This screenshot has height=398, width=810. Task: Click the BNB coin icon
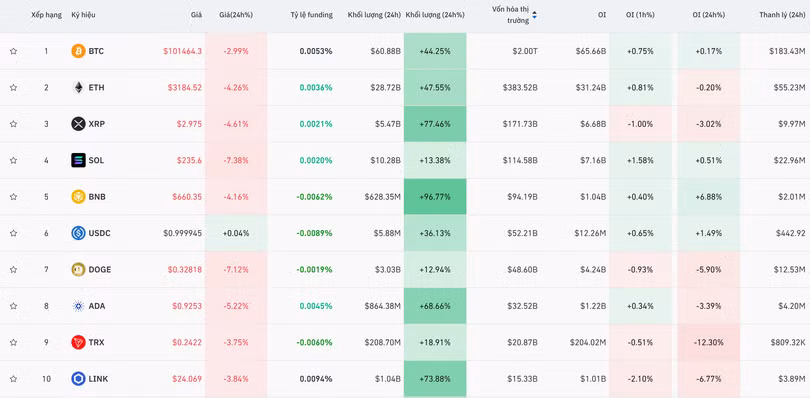coord(78,197)
